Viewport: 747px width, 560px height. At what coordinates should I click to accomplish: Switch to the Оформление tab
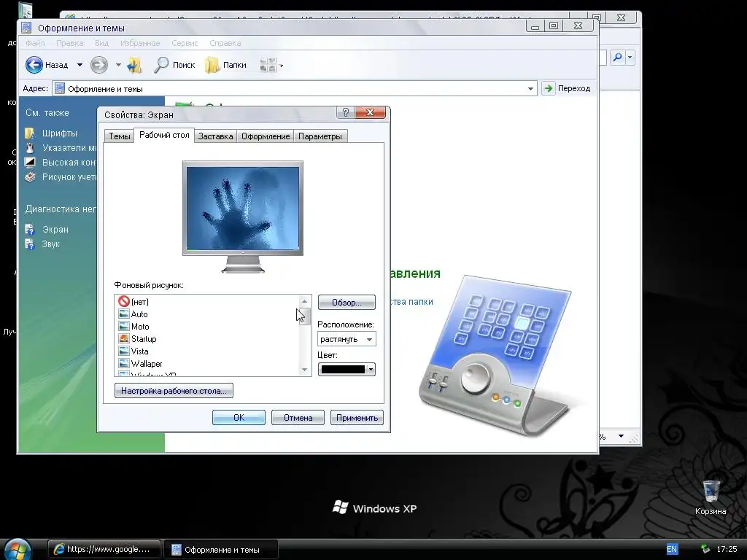[x=266, y=136]
